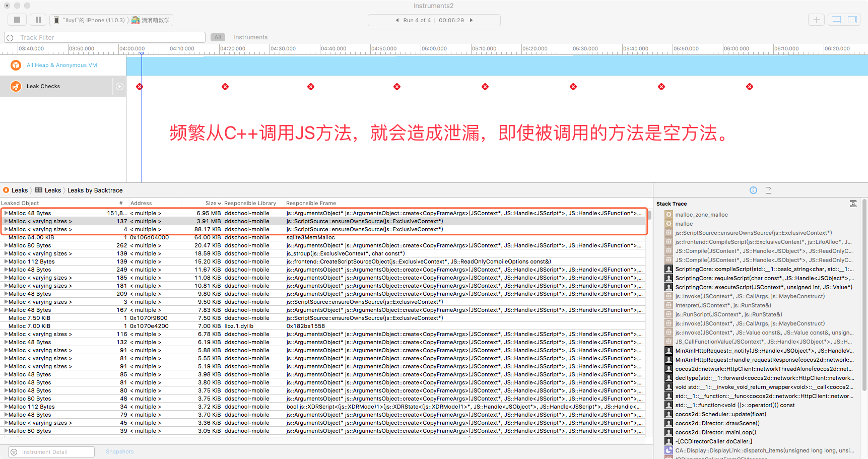The height and width of the screenshot is (459, 868).
Task: Select the Leak Checks track icon
Action: (x=16, y=86)
